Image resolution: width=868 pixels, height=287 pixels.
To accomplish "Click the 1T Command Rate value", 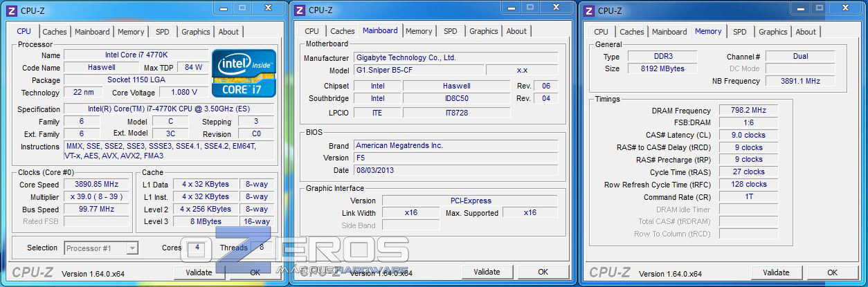I will [x=748, y=197].
